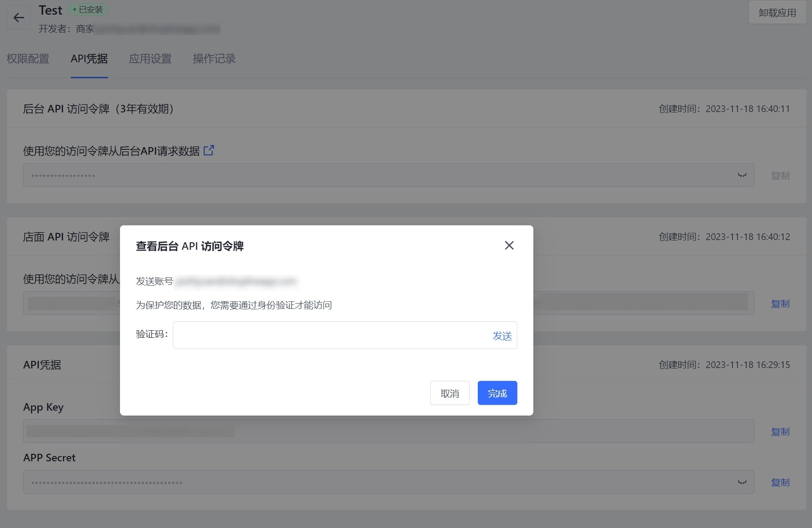The width and height of the screenshot is (812, 528).
Task: Click the 已安装 status badge
Action: pos(88,9)
